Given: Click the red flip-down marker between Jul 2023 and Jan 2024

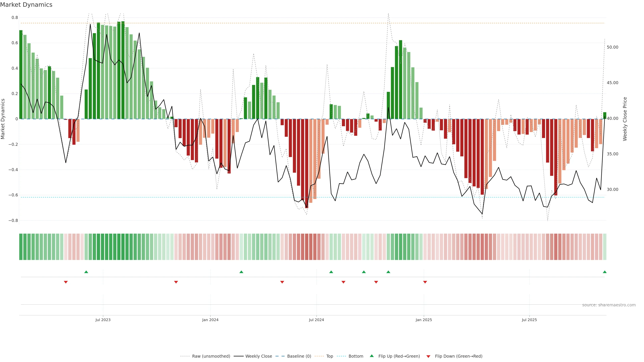Looking at the screenshot, I should [x=176, y=282].
